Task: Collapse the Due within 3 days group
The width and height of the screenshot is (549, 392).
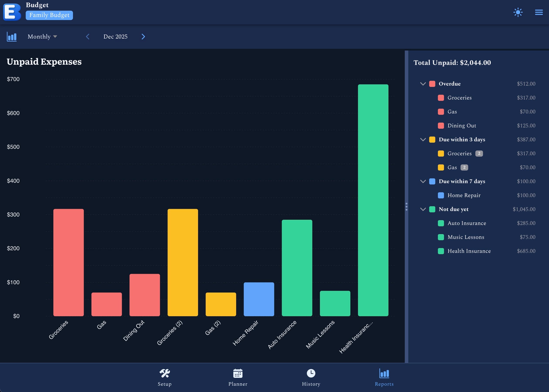Action: (423, 140)
